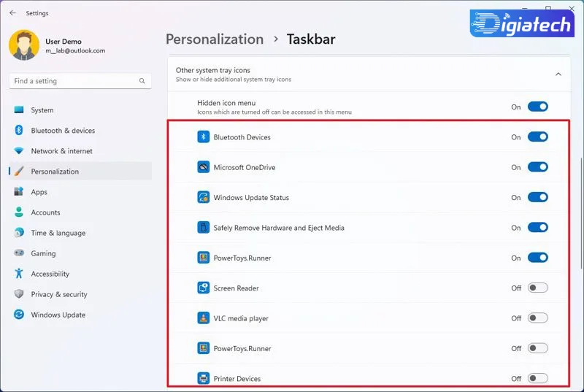The image size is (584, 392).
Task: Click the System monitor icon
Action: (x=19, y=109)
